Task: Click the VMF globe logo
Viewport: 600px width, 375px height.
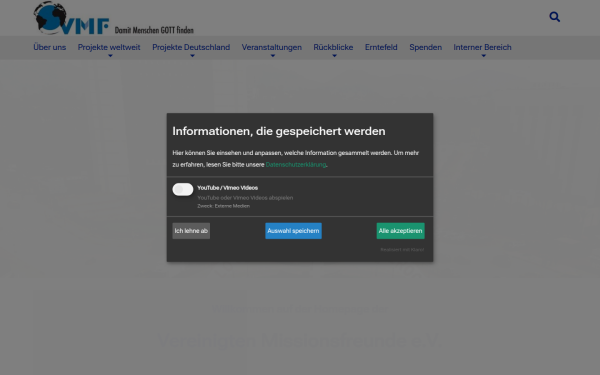Action: [71, 18]
